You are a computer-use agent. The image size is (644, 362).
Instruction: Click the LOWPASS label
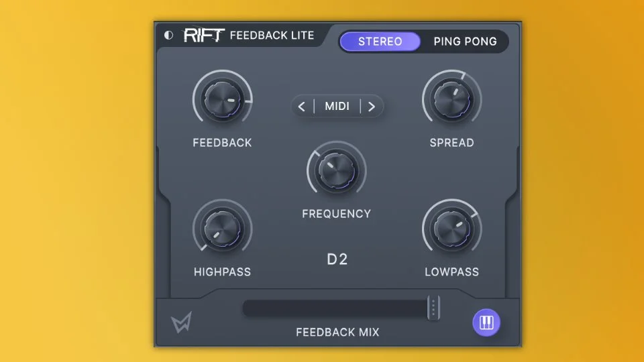point(451,272)
